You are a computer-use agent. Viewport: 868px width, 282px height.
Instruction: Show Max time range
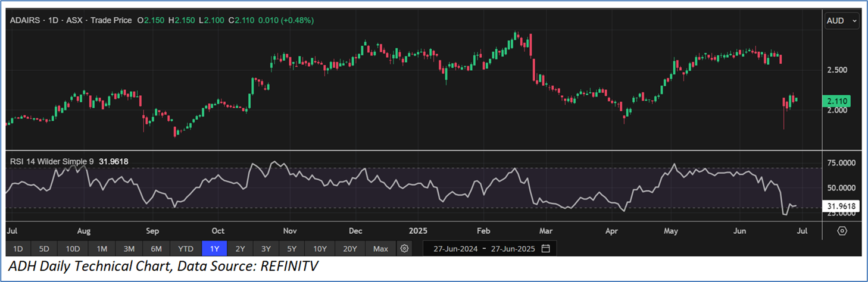coord(380,248)
